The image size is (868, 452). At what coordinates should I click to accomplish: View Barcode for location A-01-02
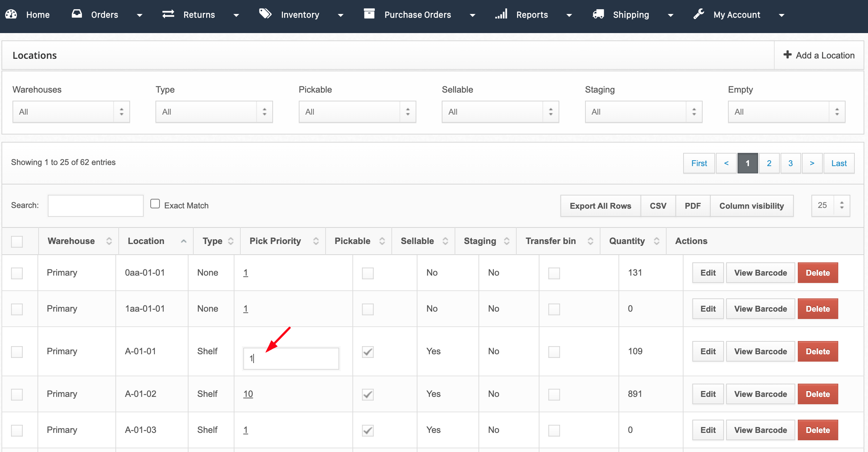pyautogui.click(x=760, y=394)
